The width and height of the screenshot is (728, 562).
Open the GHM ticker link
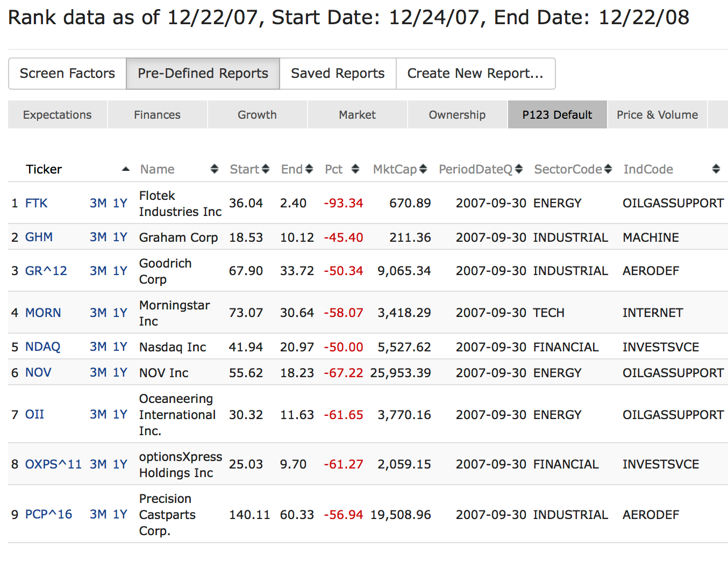coord(39,237)
